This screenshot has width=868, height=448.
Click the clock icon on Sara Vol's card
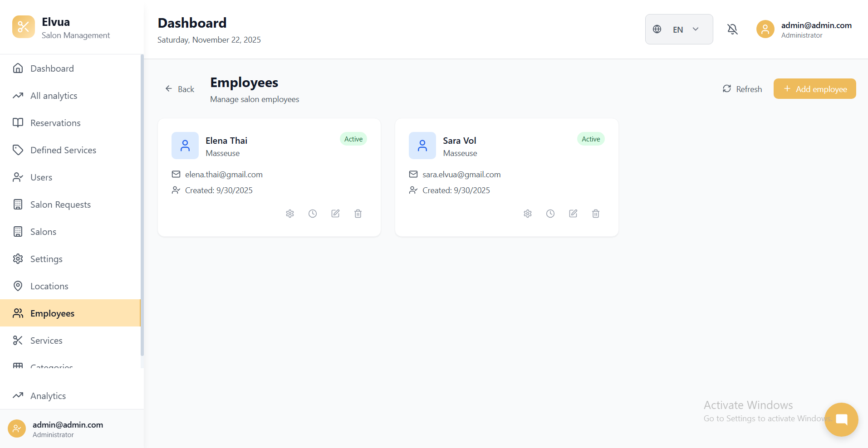tap(550, 213)
